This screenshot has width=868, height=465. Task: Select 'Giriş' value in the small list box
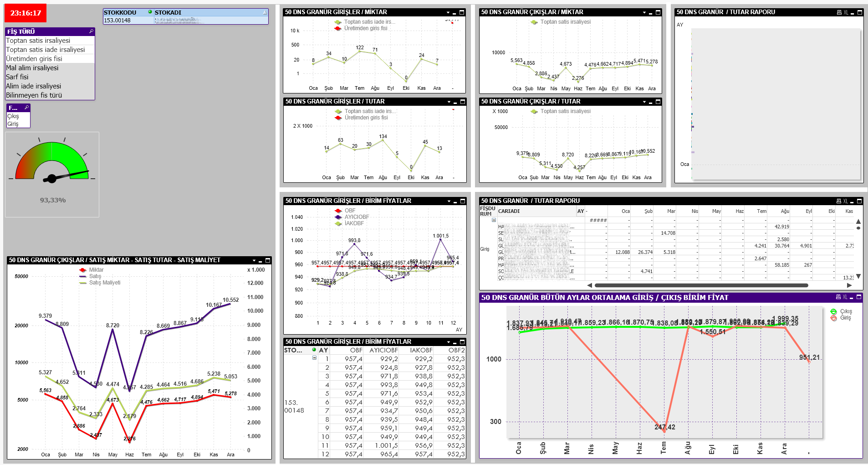pos(13,124)
